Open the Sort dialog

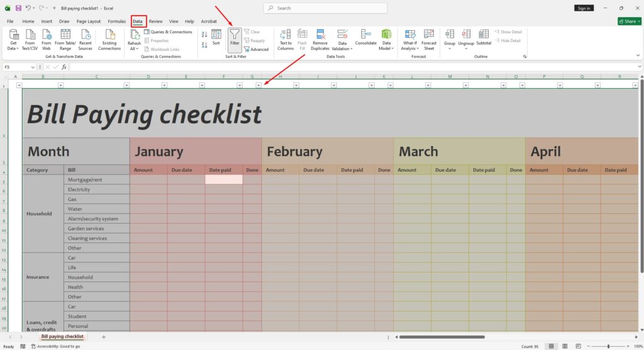tap(216, 37)
